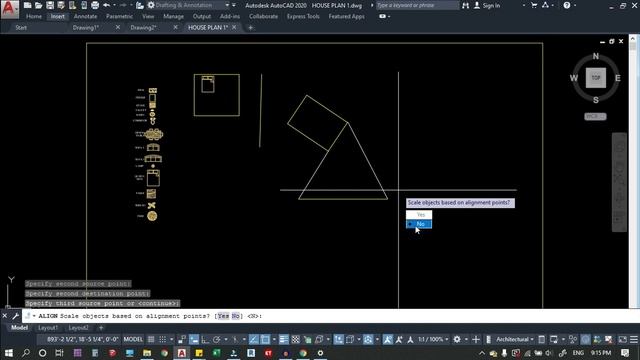Click the Undo arrow icon
The height and width of the screenshot is (360, 640).
point(106,5)
